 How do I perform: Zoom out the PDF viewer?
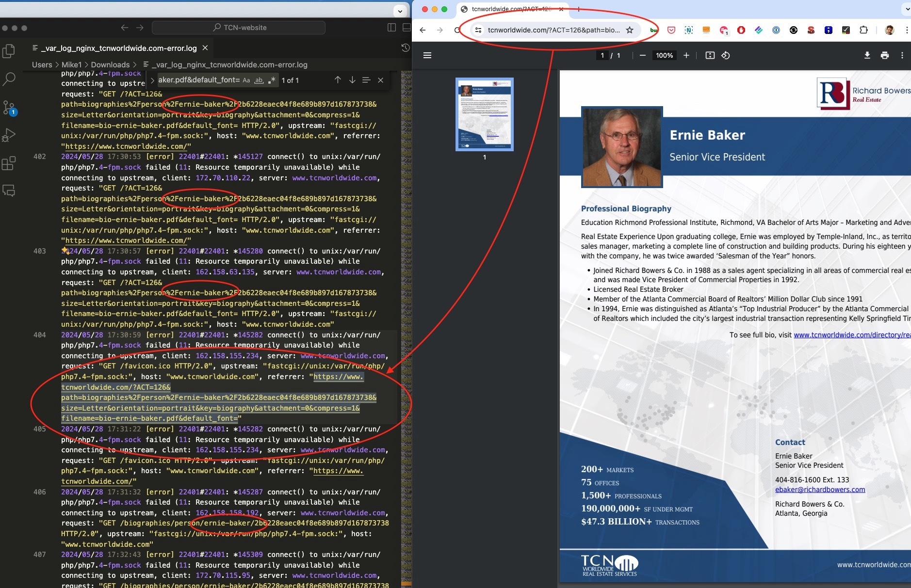tap(643, 55)
